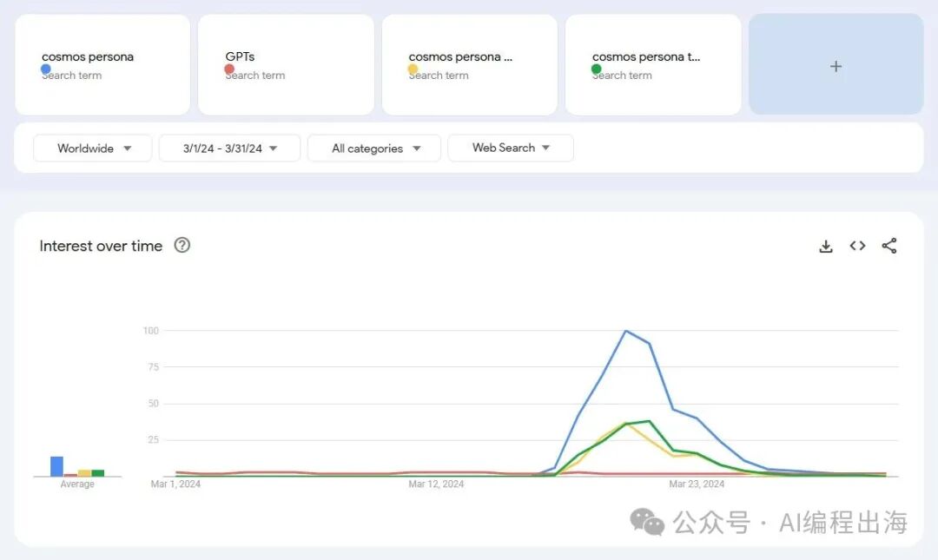This screenshot has width=938, height=560.
Task: Click the blue line peak at 100
Action: click(625, 331)
